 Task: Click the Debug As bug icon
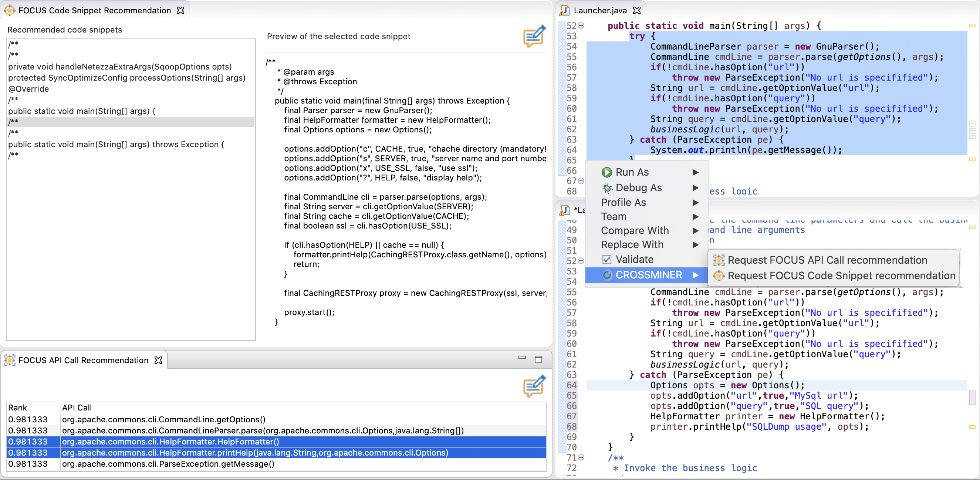[x=606, y=188]
